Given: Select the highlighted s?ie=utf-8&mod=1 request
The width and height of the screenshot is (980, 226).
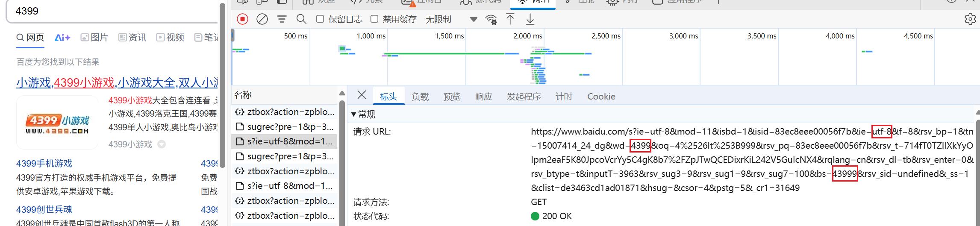Looking at the screenshot, I should pos(285,141).
